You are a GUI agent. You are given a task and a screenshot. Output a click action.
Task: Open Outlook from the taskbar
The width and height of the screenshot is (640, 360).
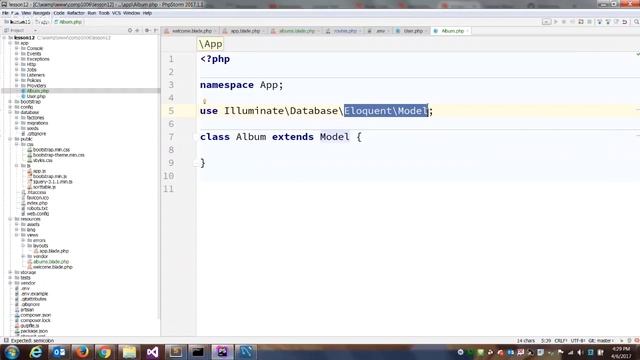59,352
